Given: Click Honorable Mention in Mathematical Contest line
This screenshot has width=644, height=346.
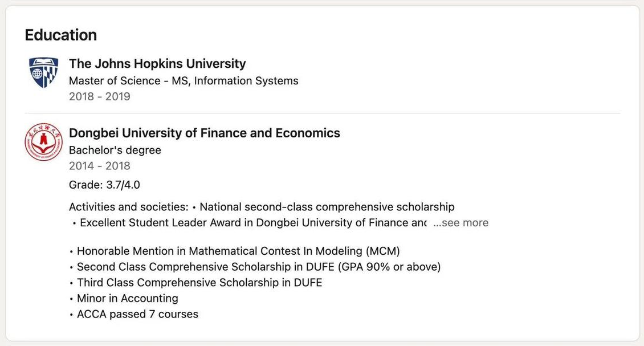Looking at the screenshot, I should coord(234,251).
